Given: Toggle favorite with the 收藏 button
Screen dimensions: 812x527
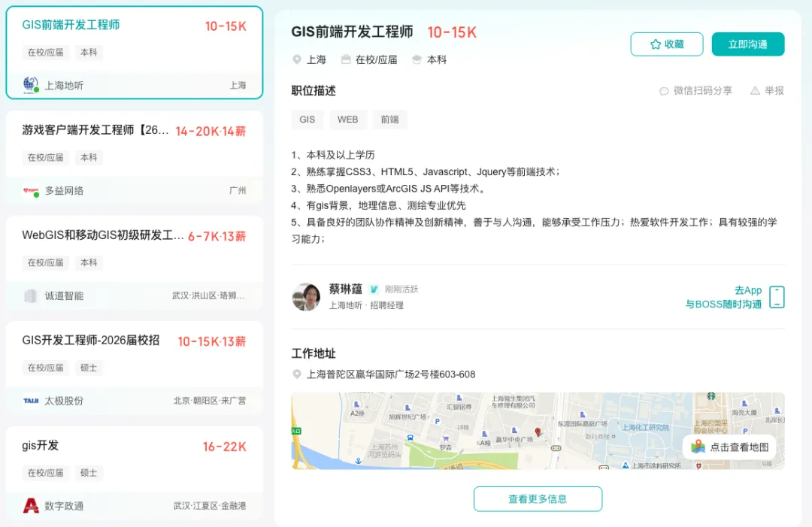Looking at the screenshot, I should [666, 44].
